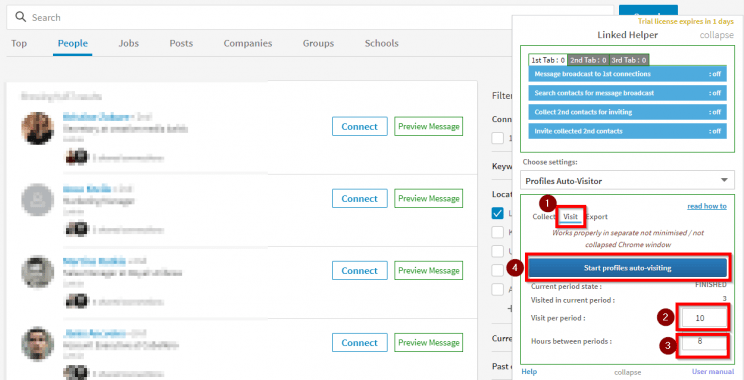This screenshot has width=744, height=380.
Task: Preview Message for the first search result
Action: click(x=428, y=127)
